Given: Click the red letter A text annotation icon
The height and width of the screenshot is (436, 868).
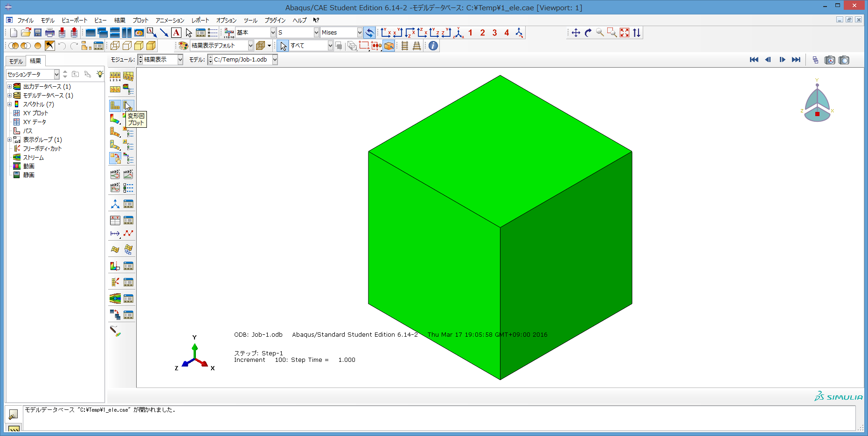Looking at the screenshot, I should click(x=176, y=33).
